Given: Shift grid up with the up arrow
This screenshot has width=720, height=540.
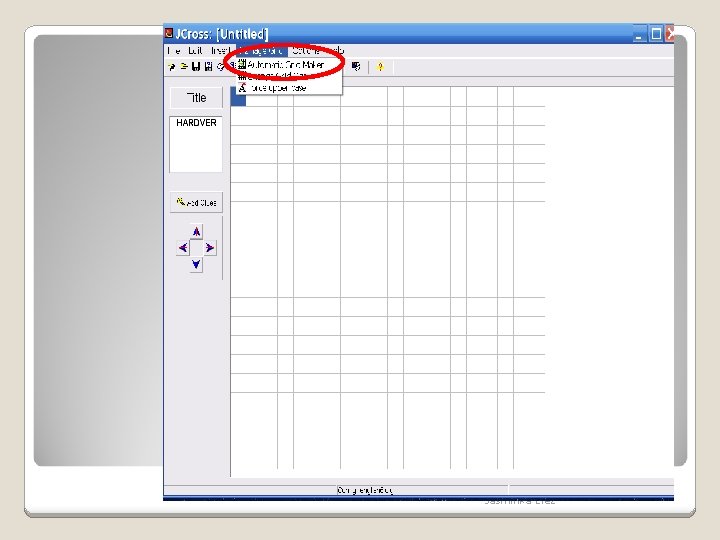Looking at the screenshot, I should [196, 231].
